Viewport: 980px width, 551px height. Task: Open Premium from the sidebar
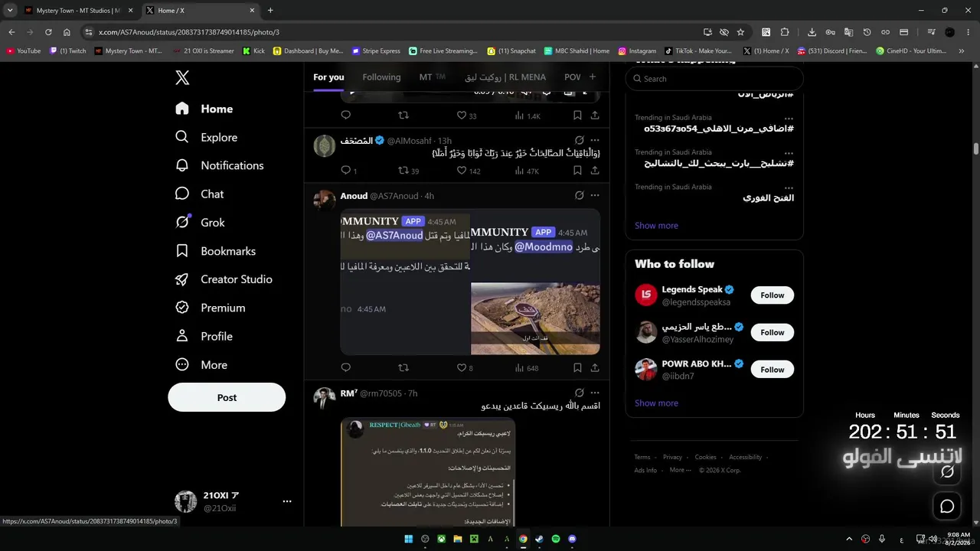(x=210, y=308)
